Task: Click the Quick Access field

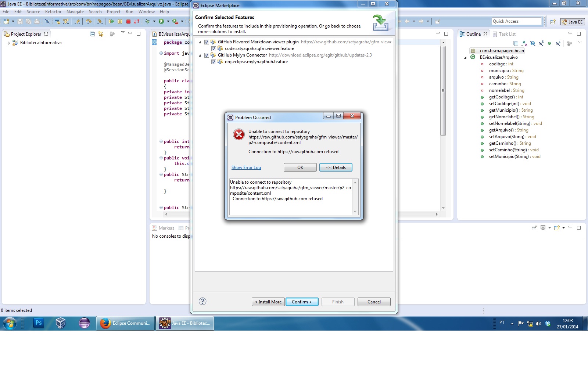Action: (x=517, y=21)
